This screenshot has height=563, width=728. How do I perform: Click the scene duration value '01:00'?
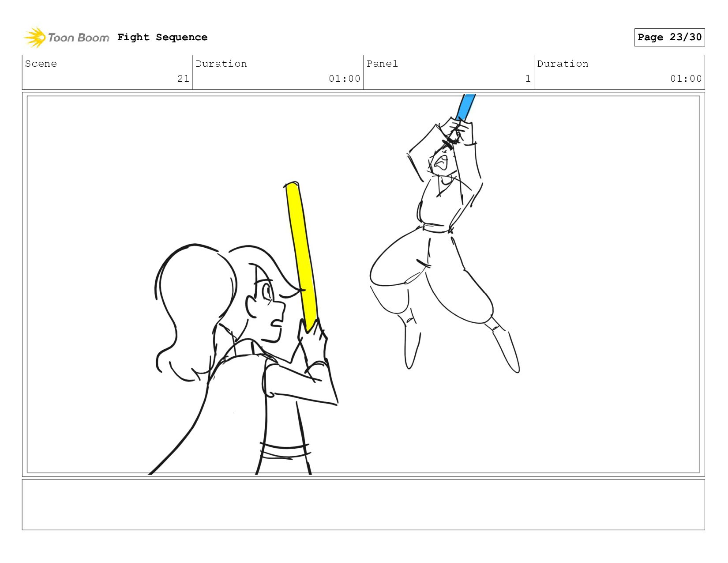(x=344, y=79)
